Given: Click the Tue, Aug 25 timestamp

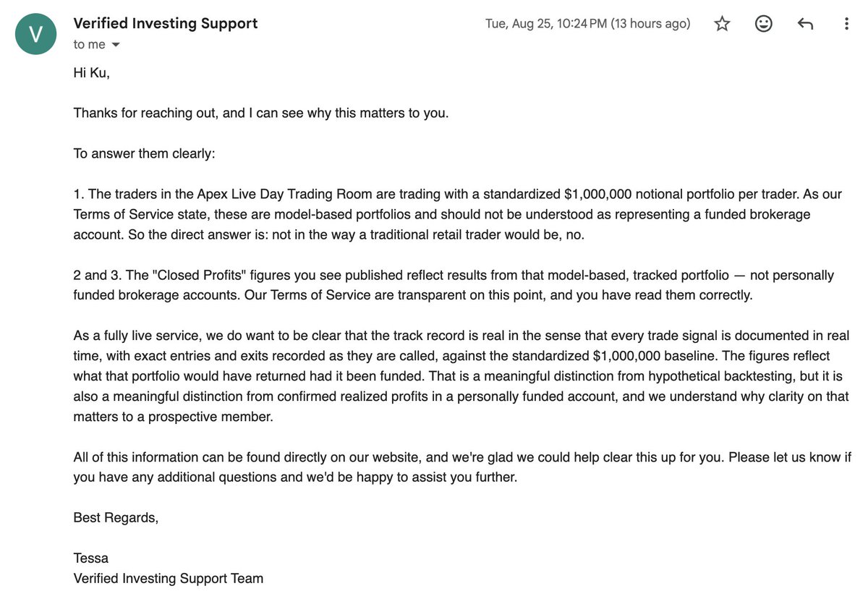Looking at the screenshot, I should 587,24.
